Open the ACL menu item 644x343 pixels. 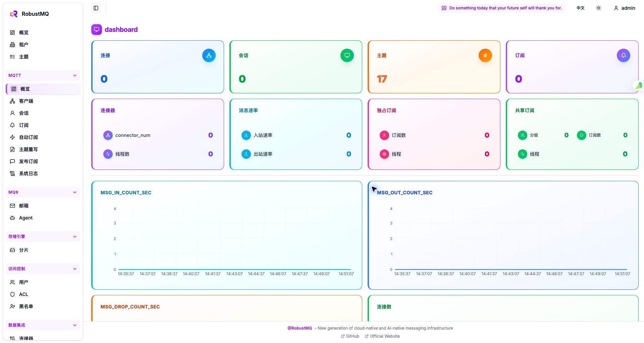pyautogui.click(x=43, y=294)
